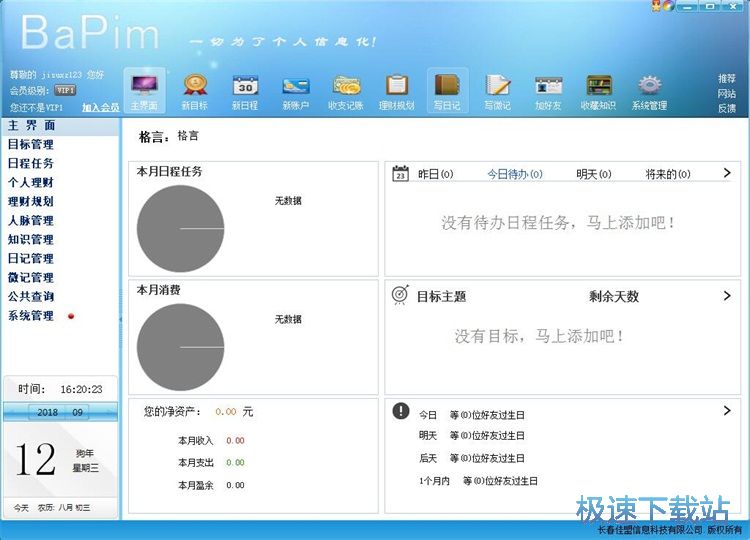Open 目标管理 in the sidebar
The width and height of the screenshot is (750, 540).
pos(31,144)
